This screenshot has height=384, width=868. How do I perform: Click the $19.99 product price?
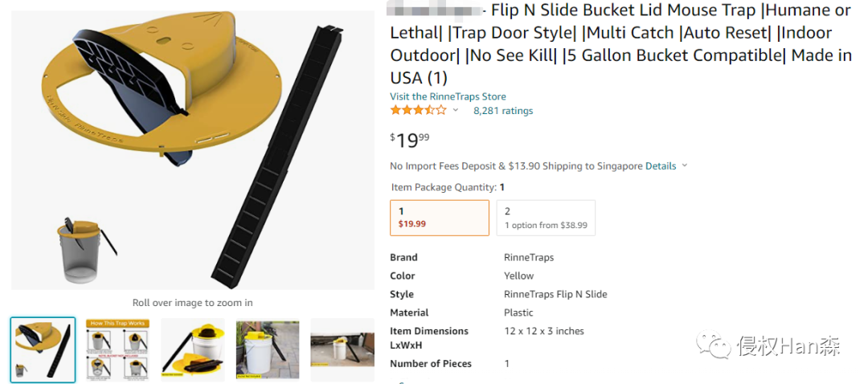(410, 140)
